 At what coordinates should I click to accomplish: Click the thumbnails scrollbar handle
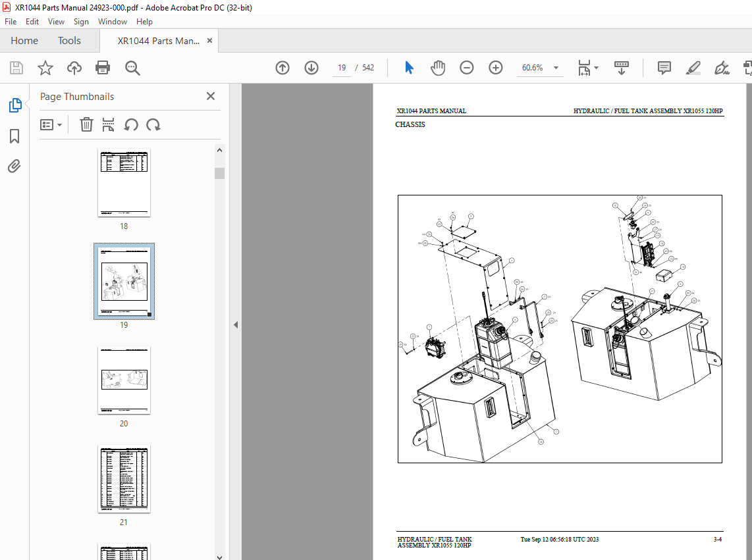click(220, 172)
